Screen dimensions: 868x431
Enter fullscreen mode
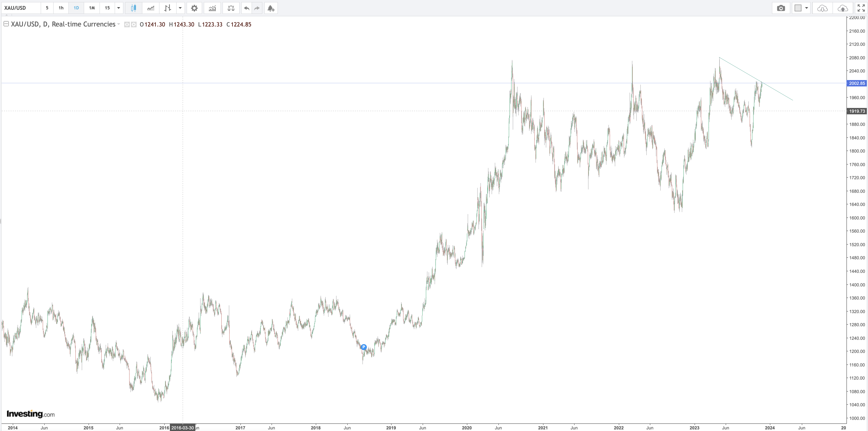tap(861, 8)
